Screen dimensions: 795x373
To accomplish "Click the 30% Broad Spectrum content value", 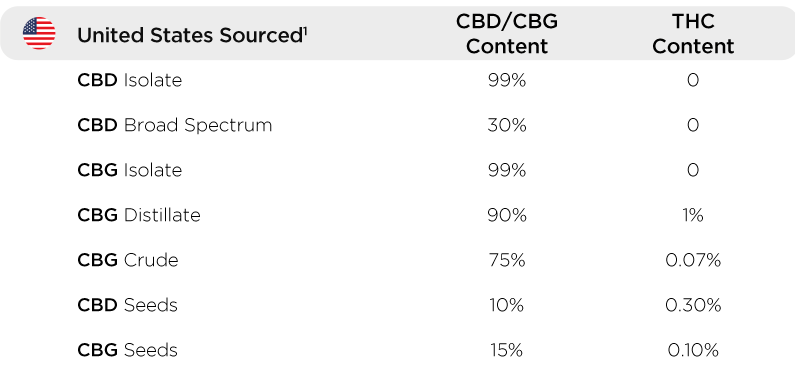I will [x=507, y=125].
